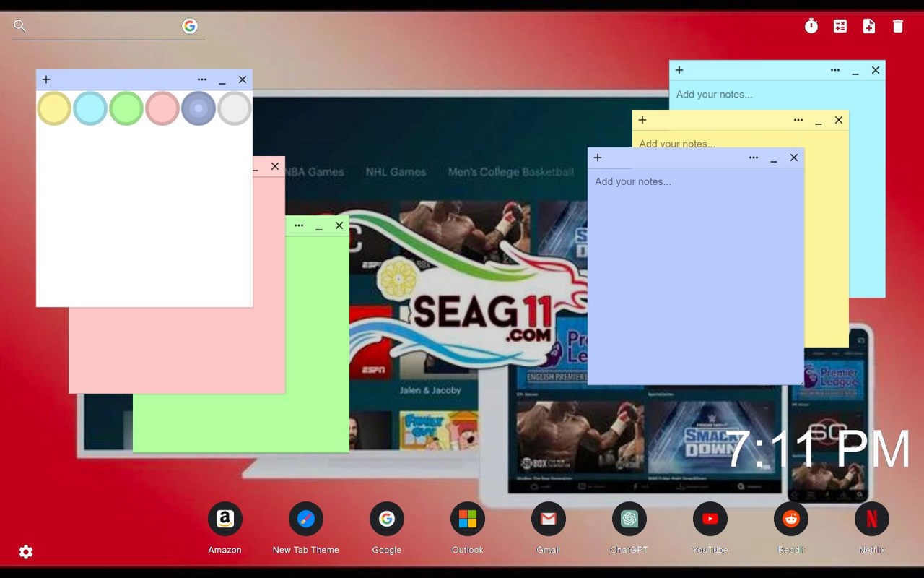924x578 pixels.
Task: Pick the dark periwinkle color swatch
Action: pos(199,108)
